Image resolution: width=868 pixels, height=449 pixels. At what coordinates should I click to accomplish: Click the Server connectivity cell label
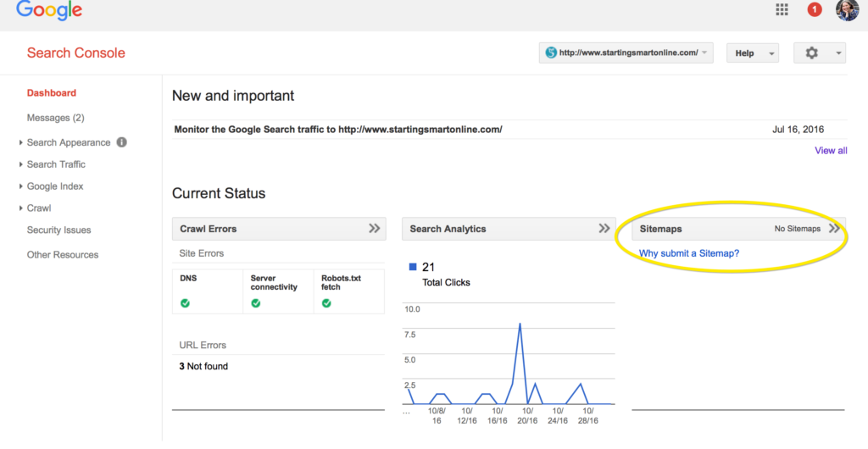pyautogui.click(x=274, y=283)
